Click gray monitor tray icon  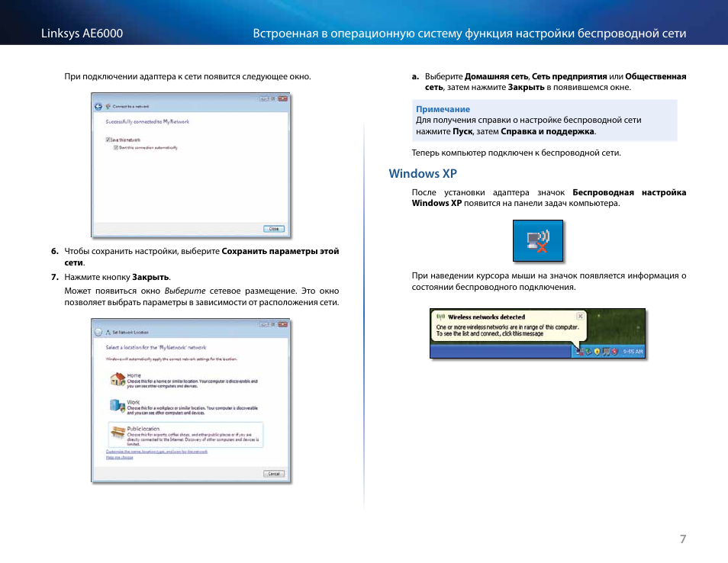pyautogui.click(x=606, y=352)
